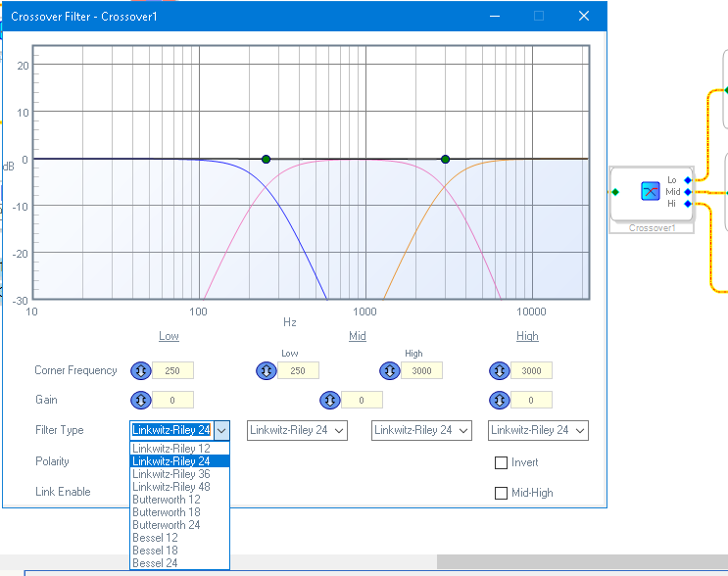Collapse the Low filter type dropdown arrow

click(222, 430)
